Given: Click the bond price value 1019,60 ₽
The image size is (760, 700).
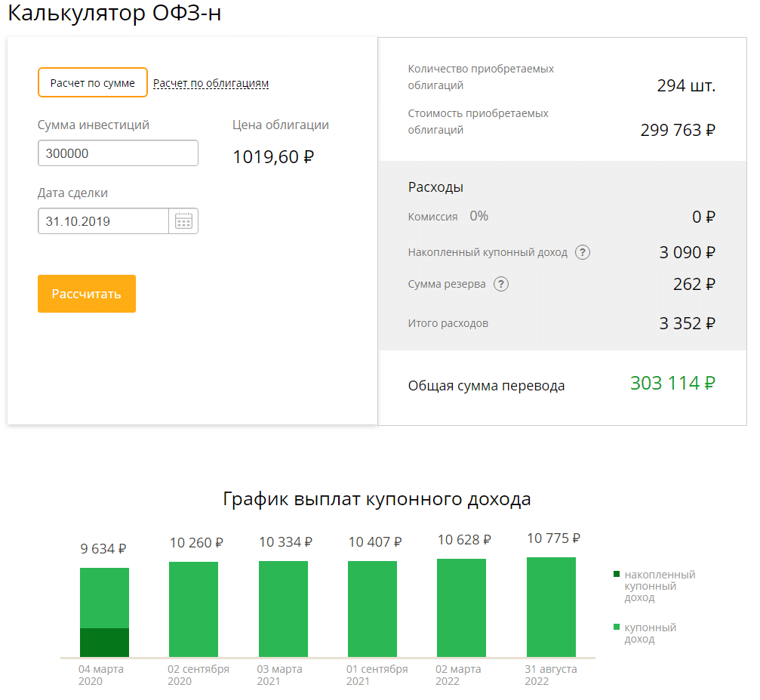Looking at the screenshot, I should (273, 157).
